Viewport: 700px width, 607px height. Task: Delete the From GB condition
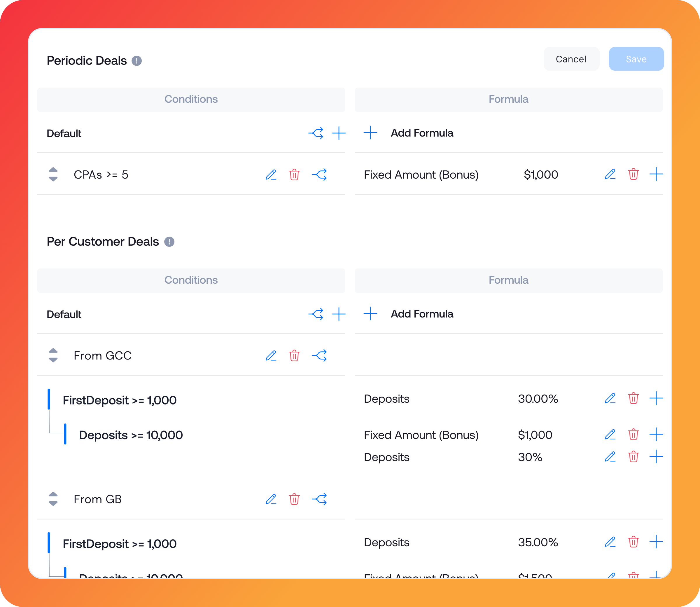[294, 499]
